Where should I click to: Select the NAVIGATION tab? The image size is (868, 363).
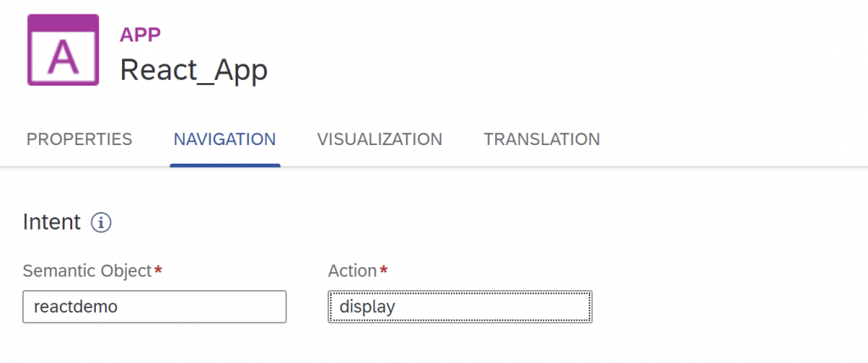pyautogui.click(x=225, y=138)
